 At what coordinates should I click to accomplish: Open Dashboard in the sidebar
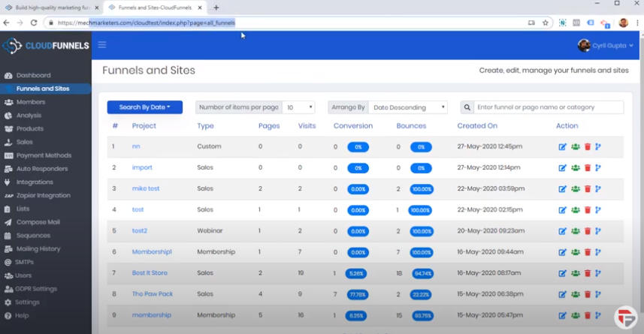pos(33,75)
